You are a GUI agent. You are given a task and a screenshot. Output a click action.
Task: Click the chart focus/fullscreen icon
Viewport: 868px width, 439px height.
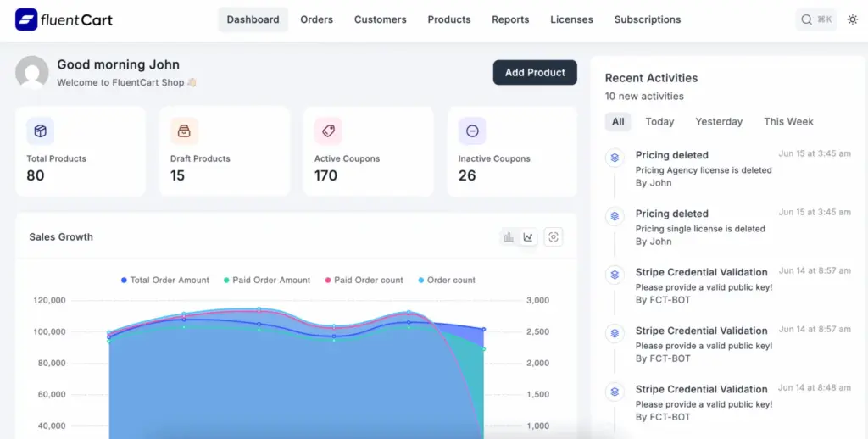[x=554, y=237]
